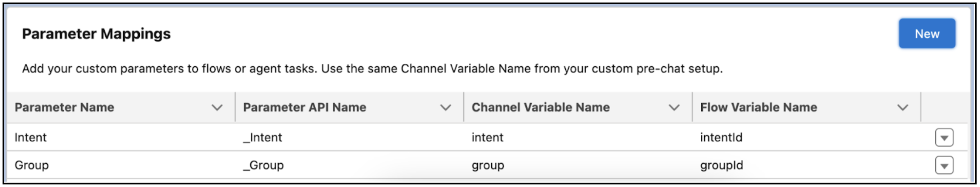The height and width of the screenshot is (187, 980).
Task: Open the Group row actions menu arrow
Action: [x=944, y=165]
